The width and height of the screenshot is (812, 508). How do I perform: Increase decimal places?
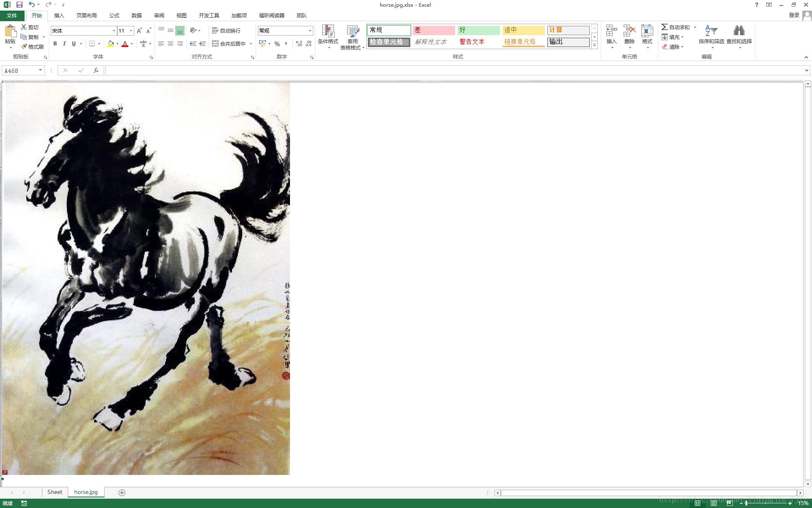pos(299,44)
